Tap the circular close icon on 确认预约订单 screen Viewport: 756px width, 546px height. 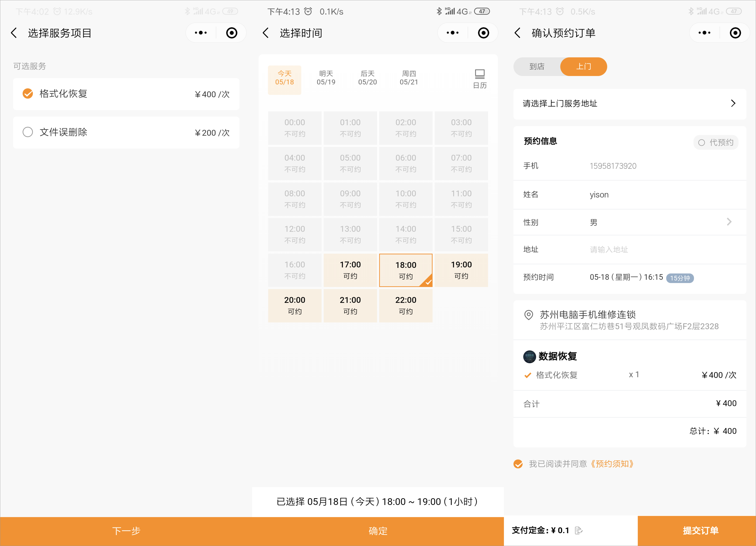click(x=735, y=33)
